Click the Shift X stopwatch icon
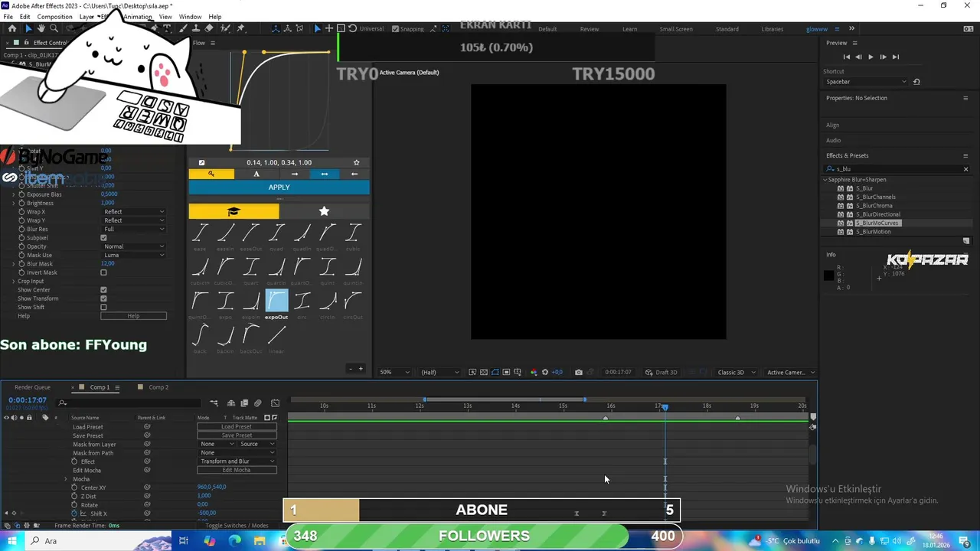980x551 pixels. [74, 514]
